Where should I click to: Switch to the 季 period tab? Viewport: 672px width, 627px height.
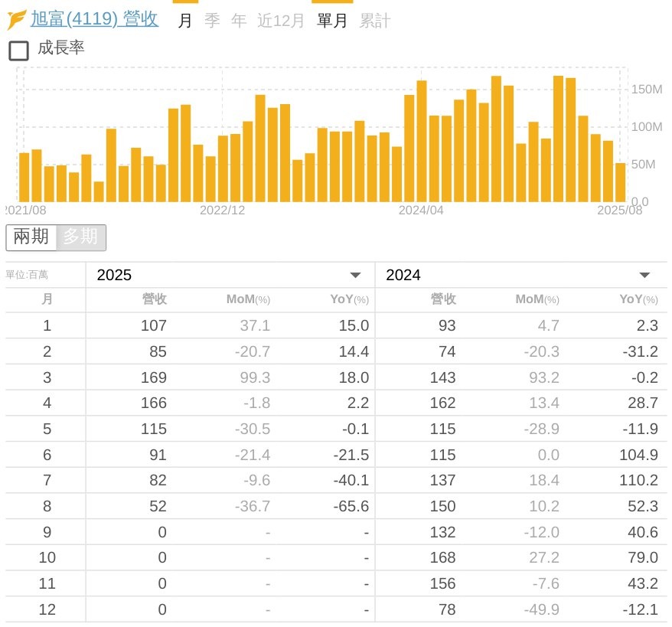(212, 21)
